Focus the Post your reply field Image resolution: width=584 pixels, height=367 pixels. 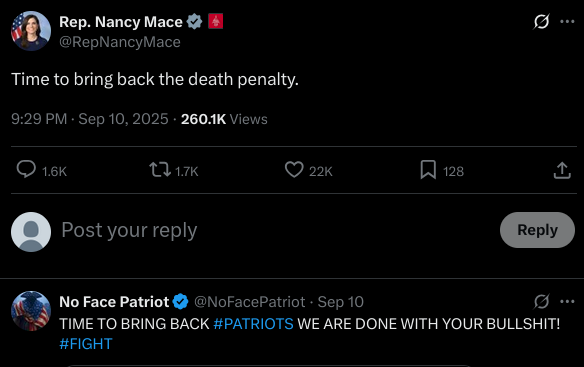276,230
